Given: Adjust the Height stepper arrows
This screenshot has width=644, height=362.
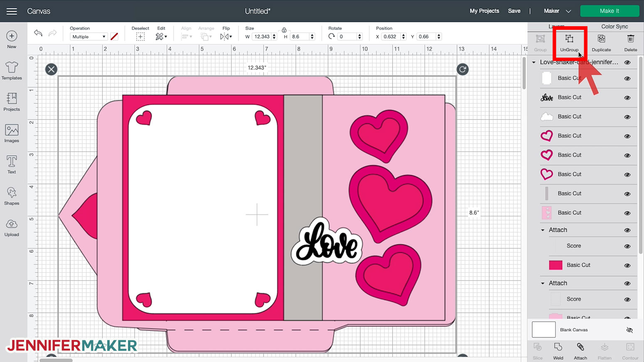Looking at the screenshot, I should 312,37.
